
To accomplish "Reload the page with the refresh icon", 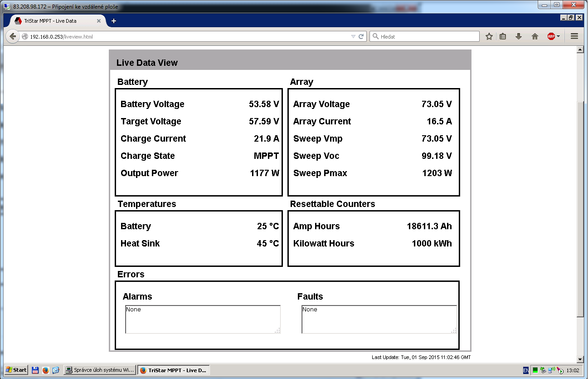I will point(361,37).
